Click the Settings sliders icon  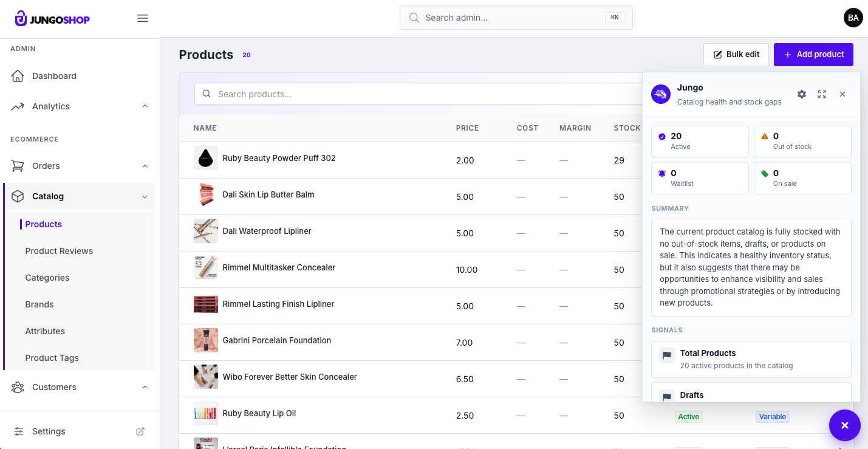(x=19, y=431)
